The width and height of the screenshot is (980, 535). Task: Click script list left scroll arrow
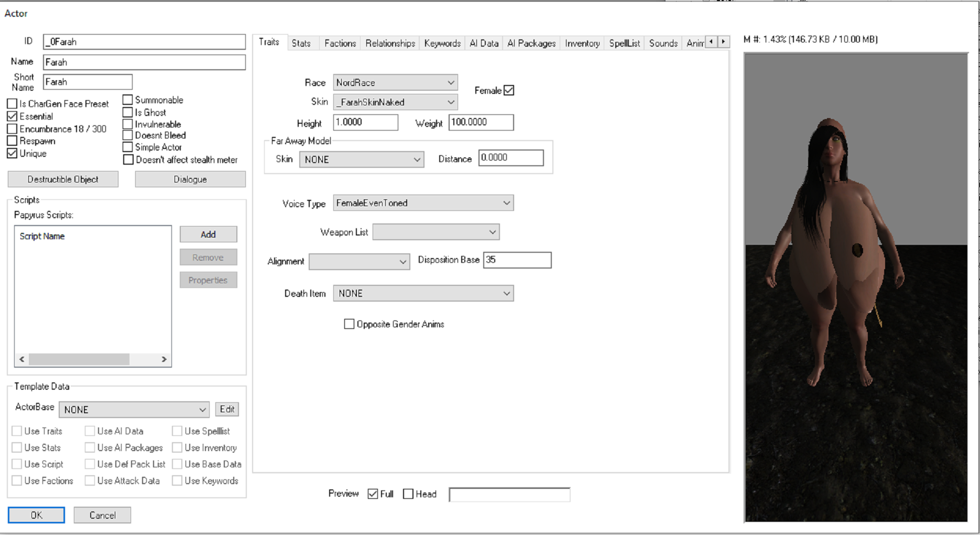point(22,359)
